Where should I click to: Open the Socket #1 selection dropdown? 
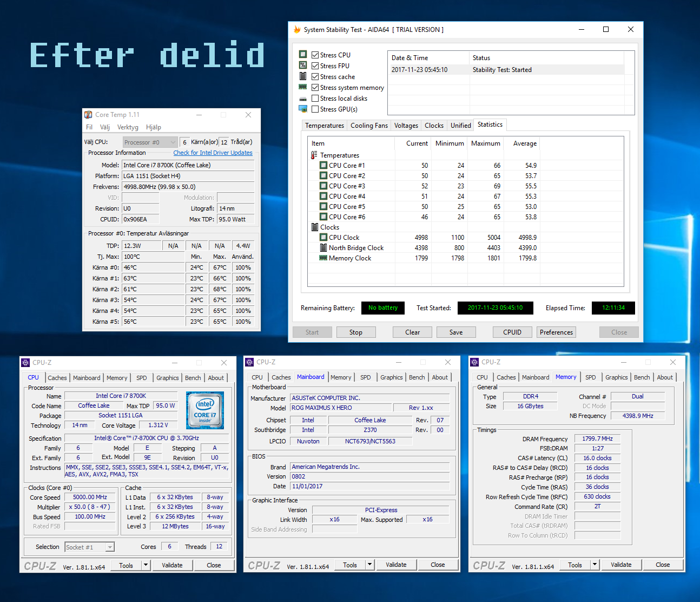point(89,547)
